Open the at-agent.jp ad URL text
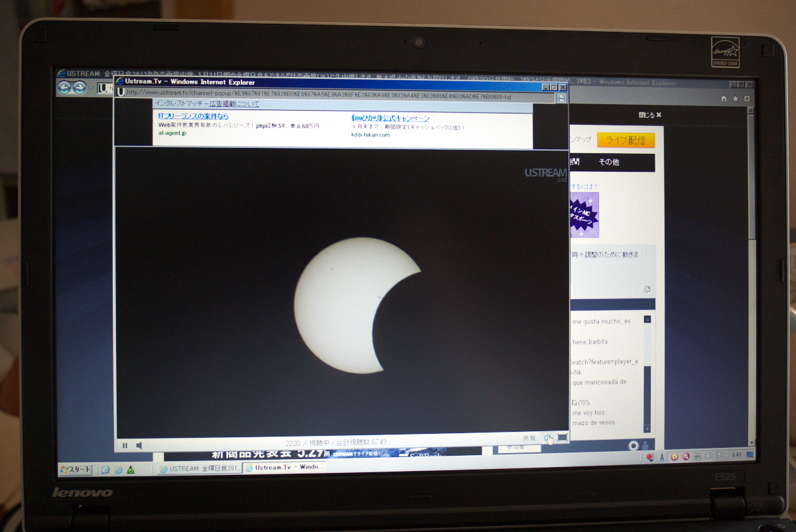This screenshot has height=532, width=796. pyautogui.click(x=172, y=133)
